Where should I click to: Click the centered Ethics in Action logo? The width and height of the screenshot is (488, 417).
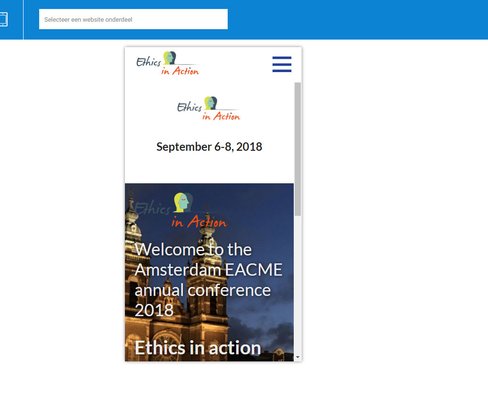click(x=208, y=108)
